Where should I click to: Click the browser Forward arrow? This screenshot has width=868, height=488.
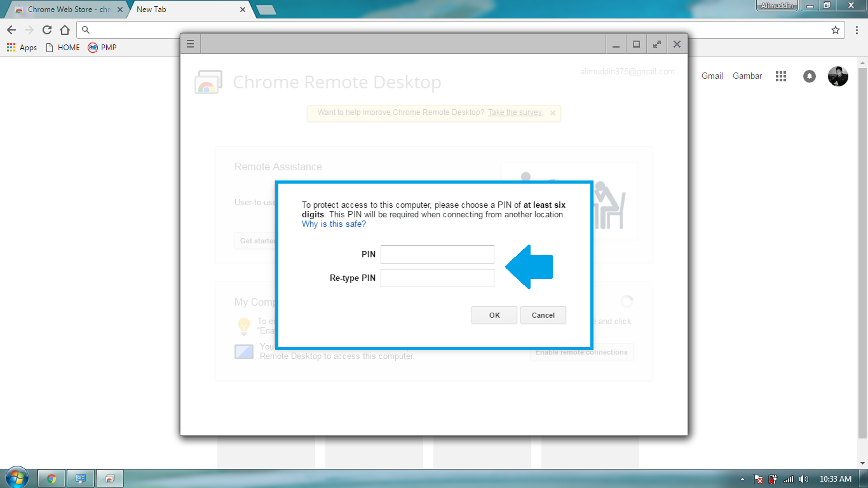pos(29,30)
